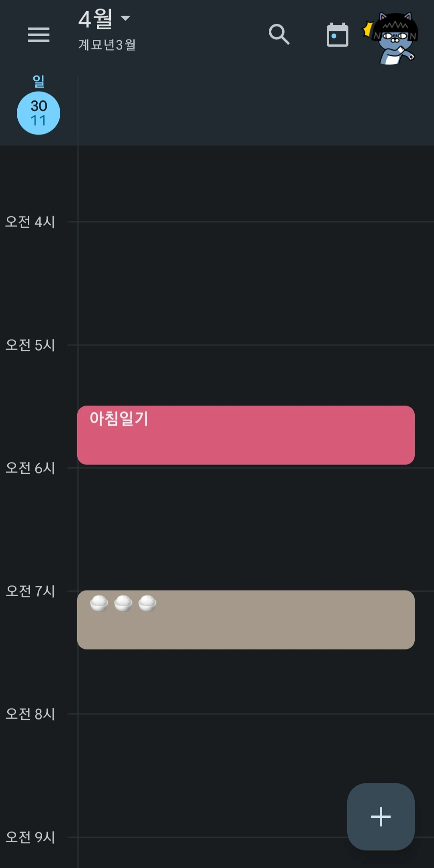
Task: Open the rice bowl emoji event
Action: click(246, 619)
